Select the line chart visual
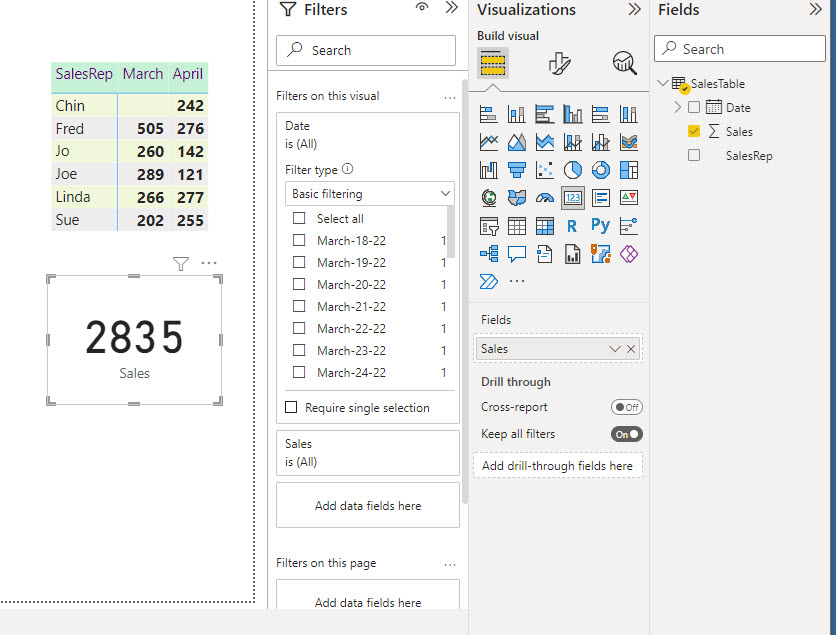The height and width of the screenshot is (635, 836). pos(488,142)
